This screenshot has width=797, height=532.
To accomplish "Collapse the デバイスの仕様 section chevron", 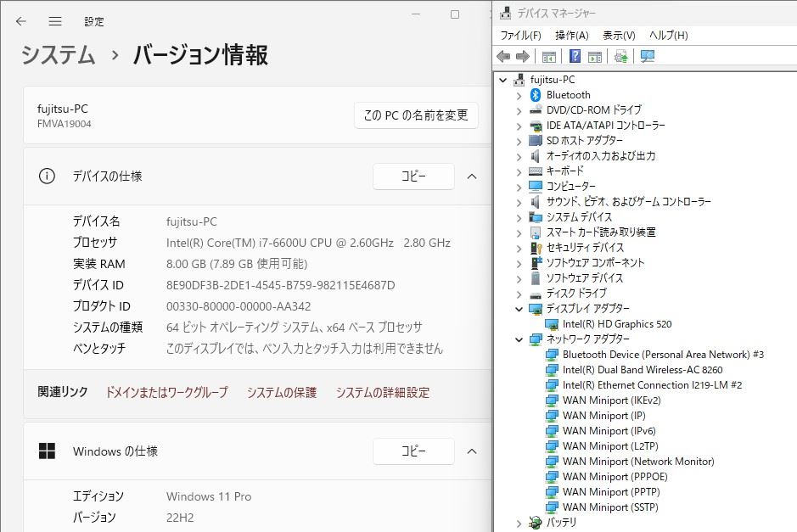I will coord(472,176).
